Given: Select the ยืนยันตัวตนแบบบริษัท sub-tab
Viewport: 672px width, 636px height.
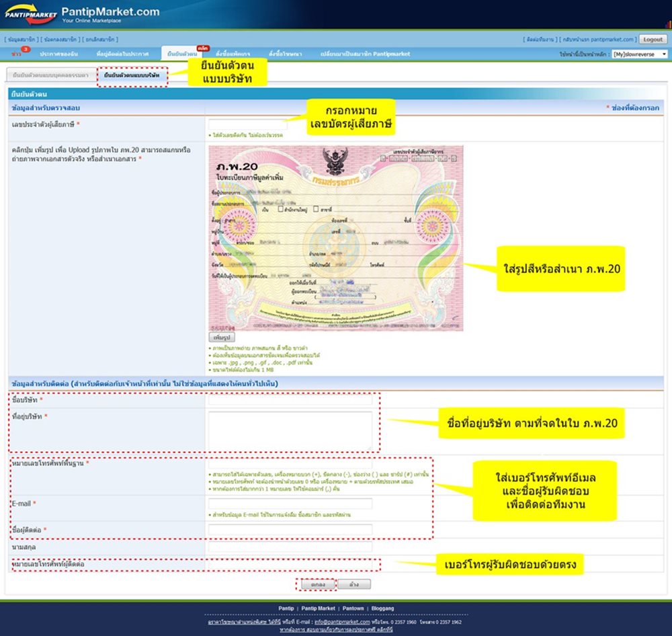Looking at the screenshot, I should pos(132,75).
